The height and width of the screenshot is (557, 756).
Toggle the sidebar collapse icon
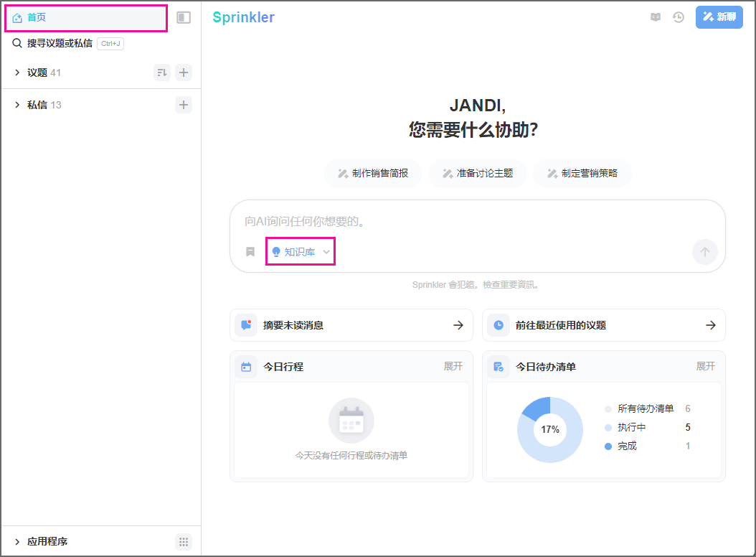coord(184,18)
